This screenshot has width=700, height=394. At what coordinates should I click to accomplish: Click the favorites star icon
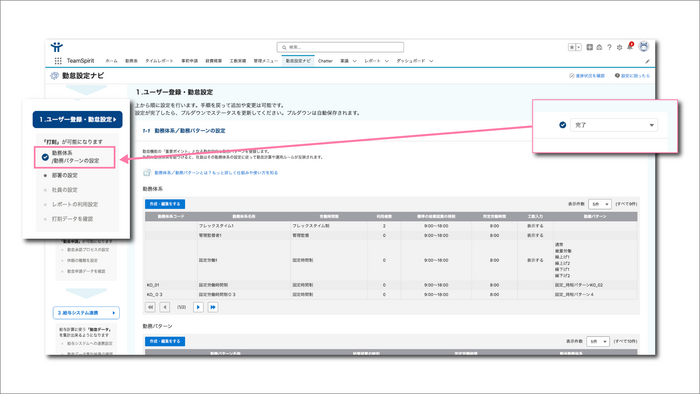pyautogui.click(x=571, y=47)
